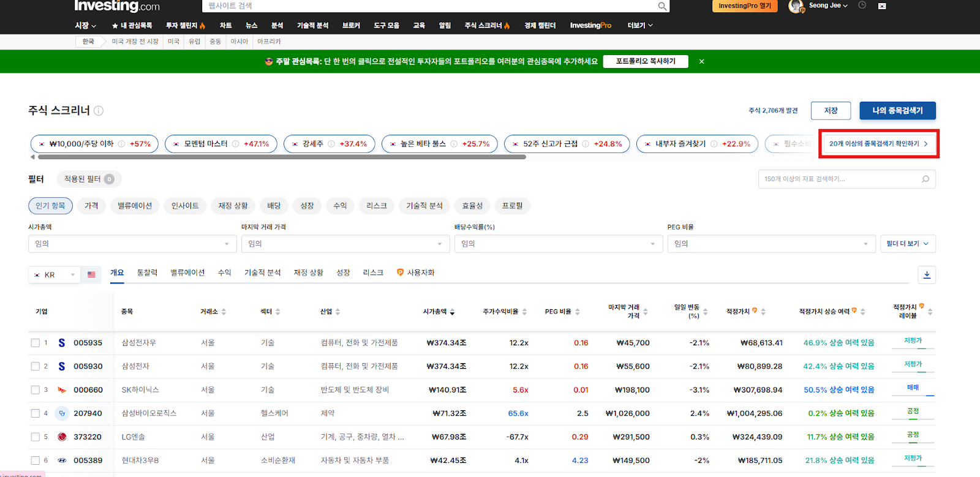Click the info icon on 내부자 즐겨찾기 chip
This screenshot has width=980, height=477.
[x=714, y=144]
